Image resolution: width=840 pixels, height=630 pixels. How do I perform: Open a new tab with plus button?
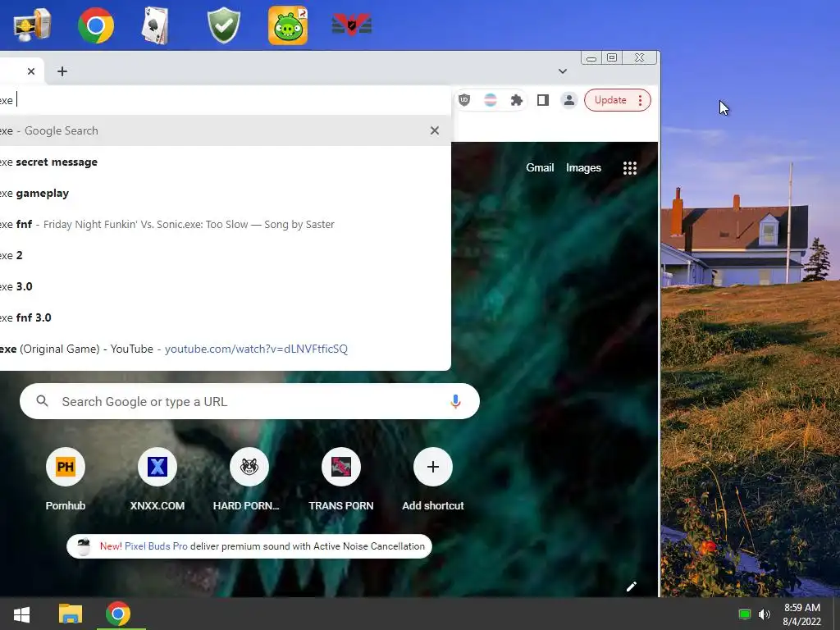(x=62, y=71)
